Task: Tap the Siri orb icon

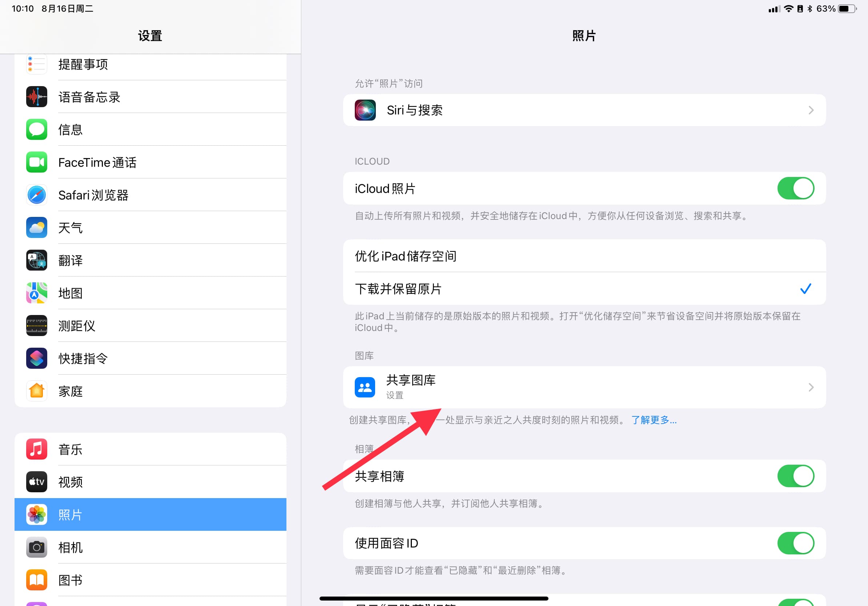Action: coord(365,110)
